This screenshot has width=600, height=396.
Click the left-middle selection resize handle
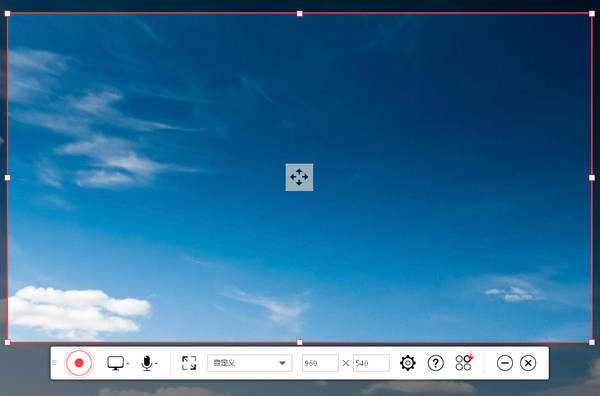[x=7, y=178]
